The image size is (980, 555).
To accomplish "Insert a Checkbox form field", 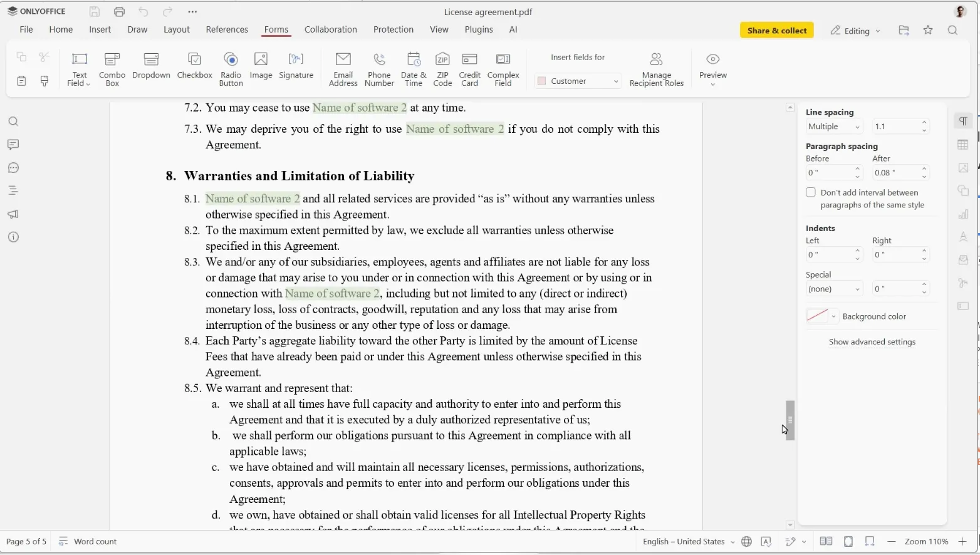I will 194,66.
